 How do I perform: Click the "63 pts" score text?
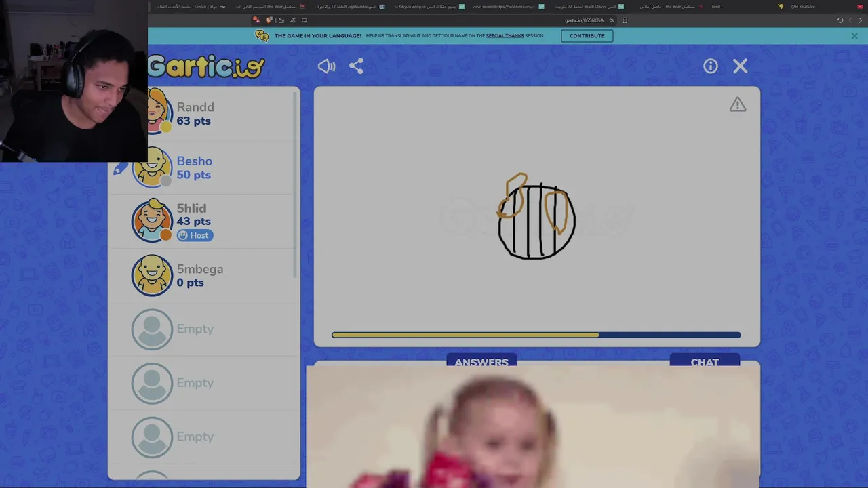click(x=193, y=121)
